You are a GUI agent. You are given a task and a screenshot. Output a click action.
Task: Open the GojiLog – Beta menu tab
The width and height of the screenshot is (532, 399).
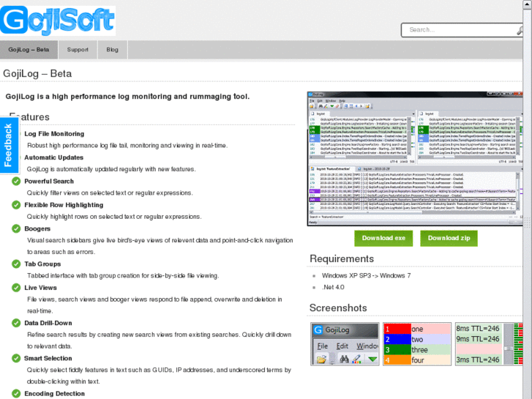(29, 50)
